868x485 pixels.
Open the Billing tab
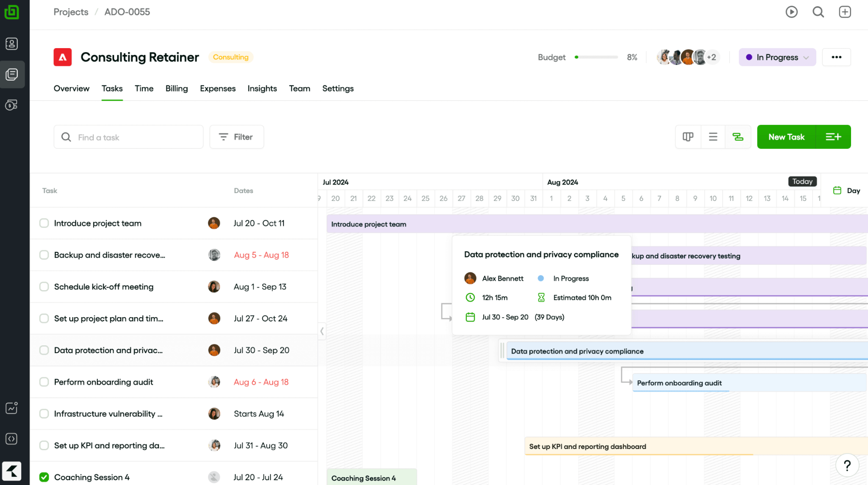(x=176, y=88)
